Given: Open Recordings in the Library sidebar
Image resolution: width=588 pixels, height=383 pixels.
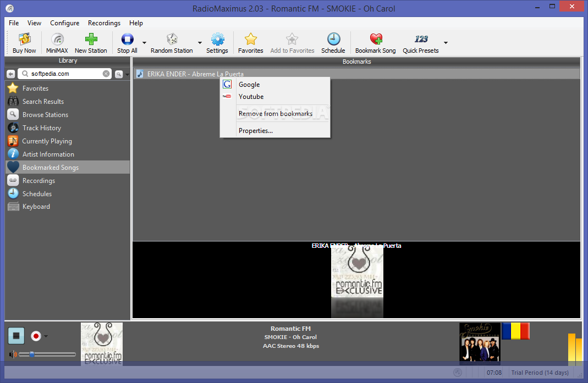Looking at the screenshot, I should pyautogui.click(x=68, y=180).
